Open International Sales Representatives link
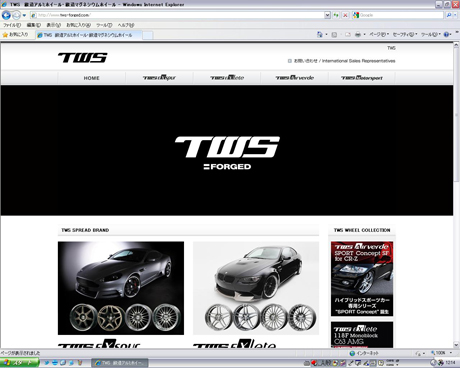 tap(359, 61)
